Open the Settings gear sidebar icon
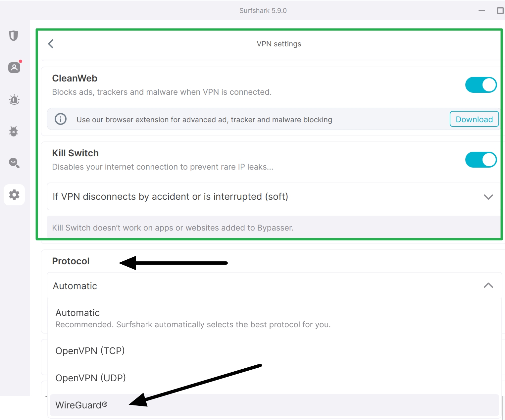This screenshot has width=505, height=420. (x=14, y=195)
